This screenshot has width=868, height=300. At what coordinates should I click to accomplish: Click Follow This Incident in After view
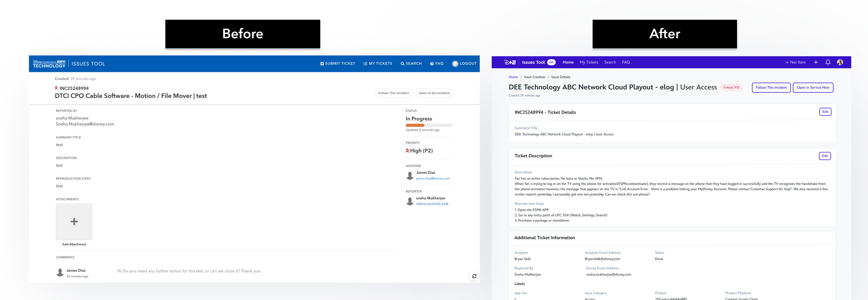(x=771, y=88)
